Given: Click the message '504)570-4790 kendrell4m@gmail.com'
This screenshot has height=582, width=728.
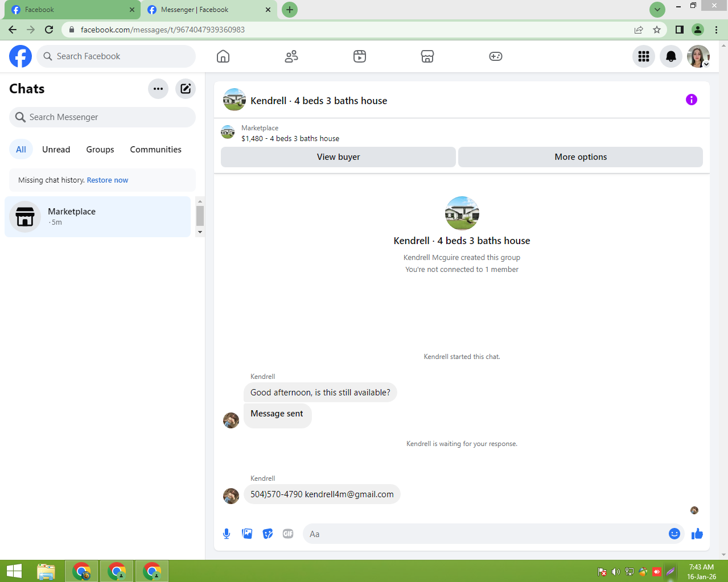Looking at the screenshot, I should (x=322, y=494).
